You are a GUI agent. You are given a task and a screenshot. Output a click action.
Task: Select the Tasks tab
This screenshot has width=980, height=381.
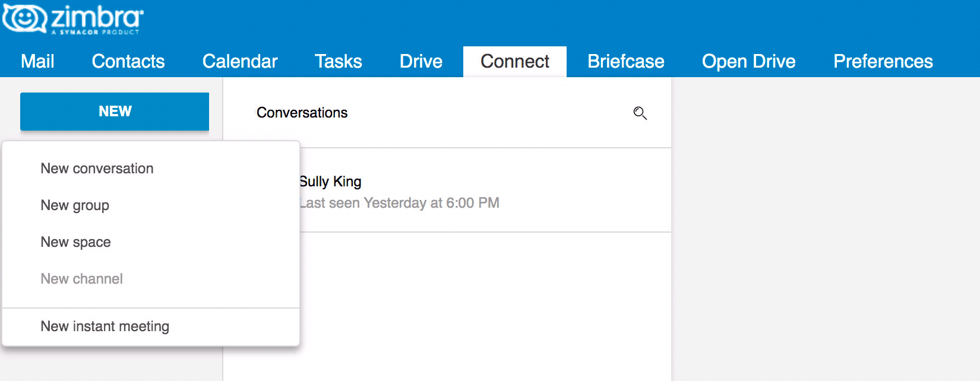339,62
